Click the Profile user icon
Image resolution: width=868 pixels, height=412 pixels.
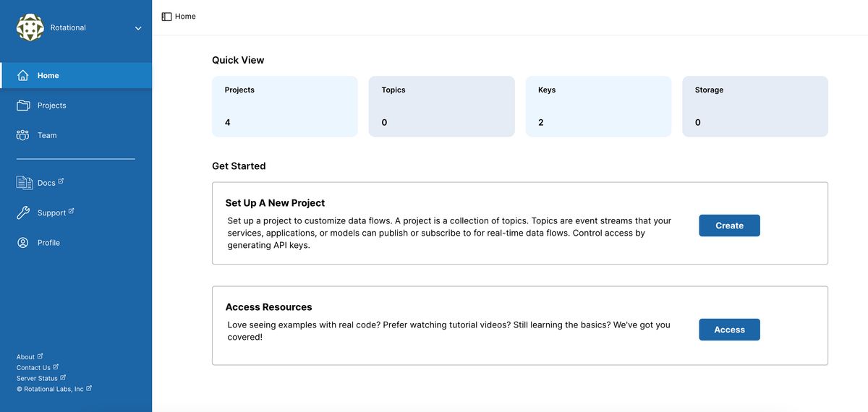23,243
